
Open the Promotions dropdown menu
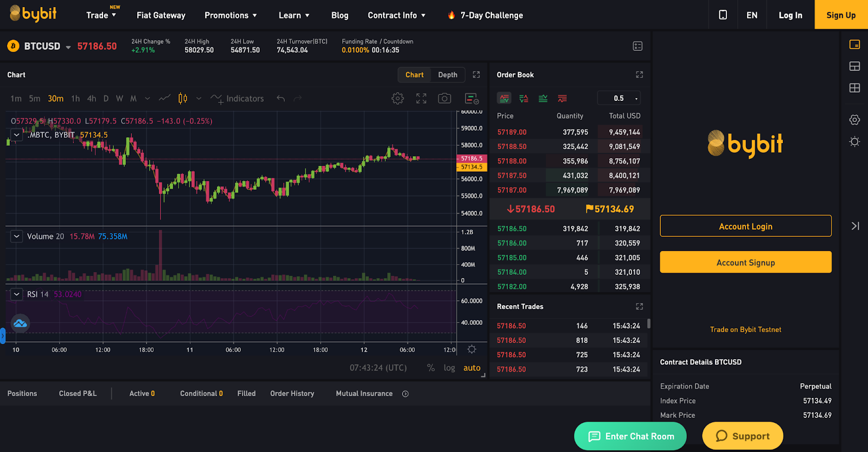(231, 15)
